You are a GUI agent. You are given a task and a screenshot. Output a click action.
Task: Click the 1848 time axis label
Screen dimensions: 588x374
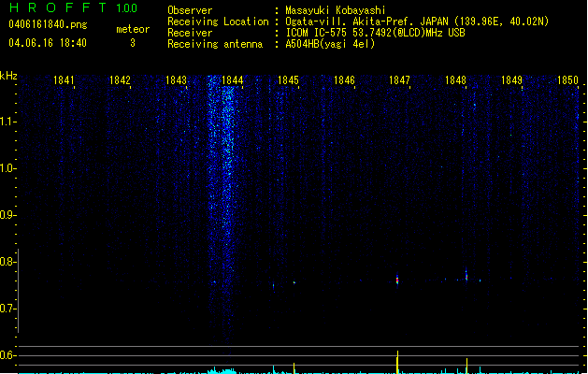coord(455,79)
